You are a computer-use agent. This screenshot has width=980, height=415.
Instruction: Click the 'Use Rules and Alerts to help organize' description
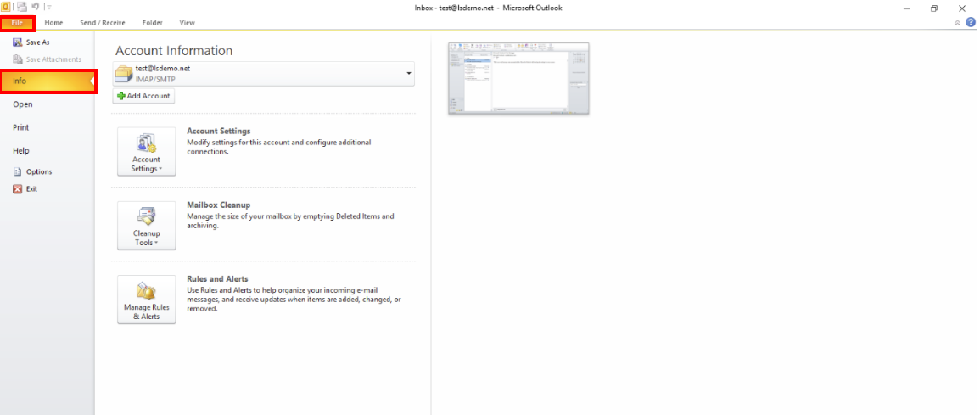294,300
